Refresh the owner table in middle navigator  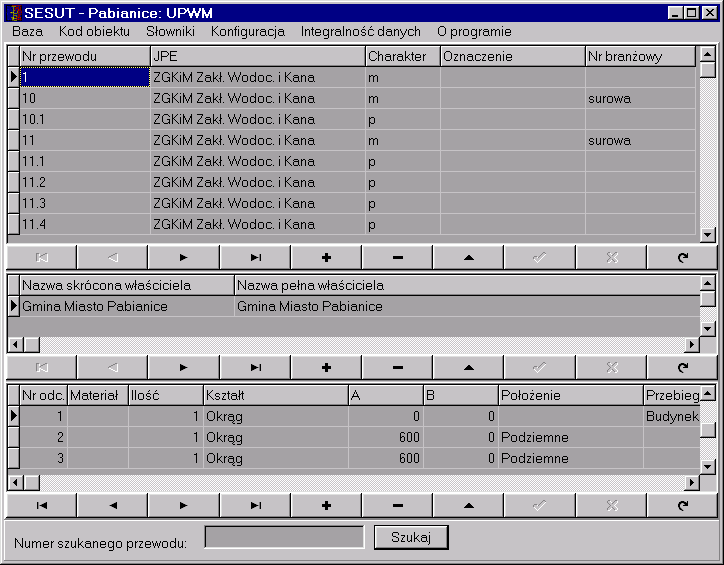[682, 367]
